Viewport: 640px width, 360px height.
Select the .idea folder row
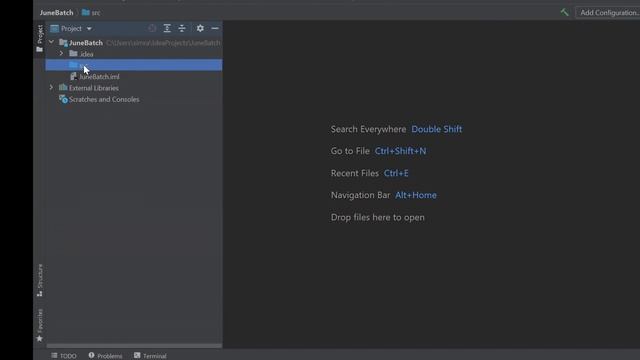(x=134, y=54)
